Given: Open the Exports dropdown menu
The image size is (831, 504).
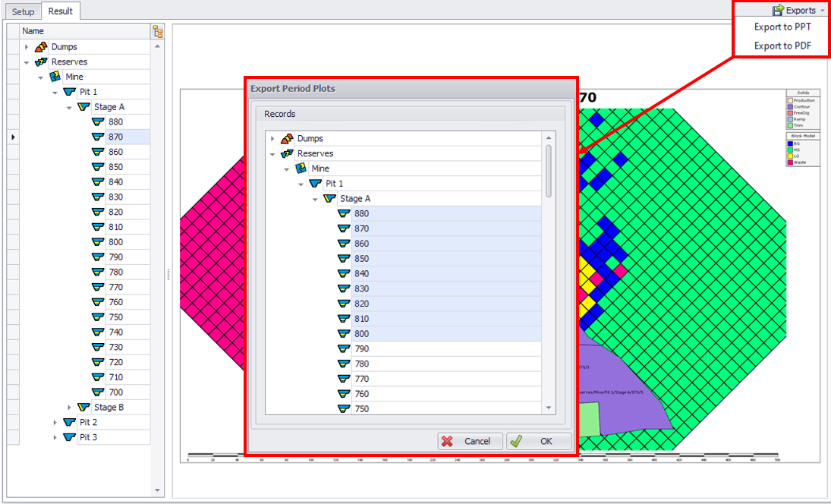Looking at the screenshot, I should pos(799,11).
